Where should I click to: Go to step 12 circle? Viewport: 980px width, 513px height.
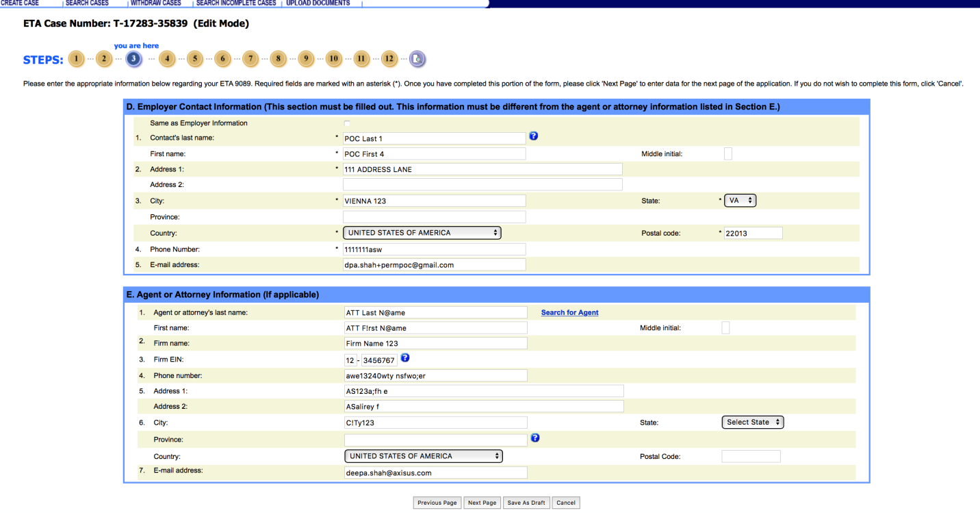pyautogui.click(x=389, y=59)
